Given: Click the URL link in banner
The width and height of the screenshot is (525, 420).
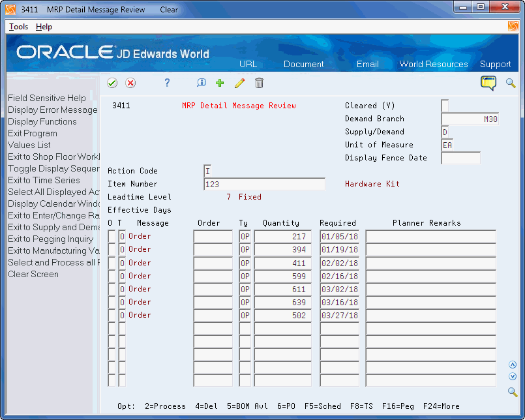Looking at the screenshot, I should pyautogui.click(x=248, y=64).
